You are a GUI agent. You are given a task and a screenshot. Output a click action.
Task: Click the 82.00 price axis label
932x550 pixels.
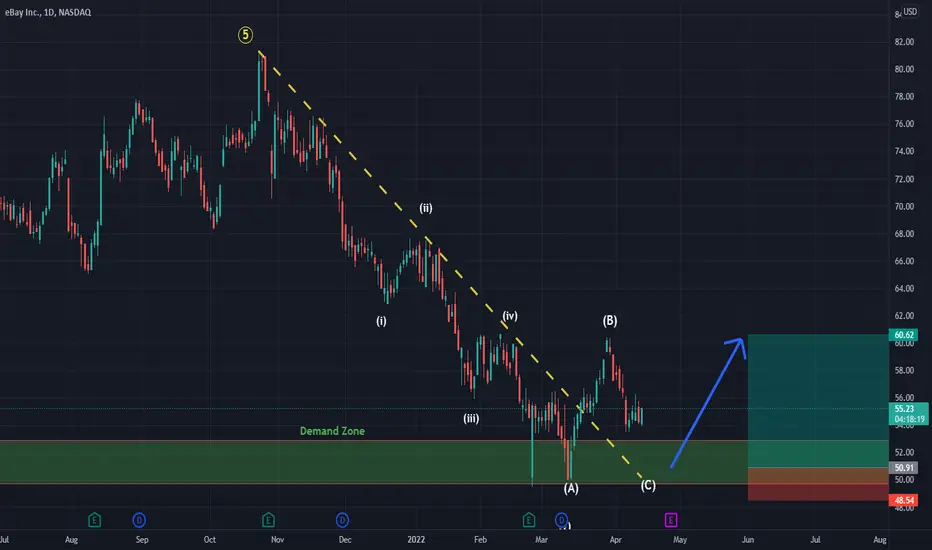point(904,42)
